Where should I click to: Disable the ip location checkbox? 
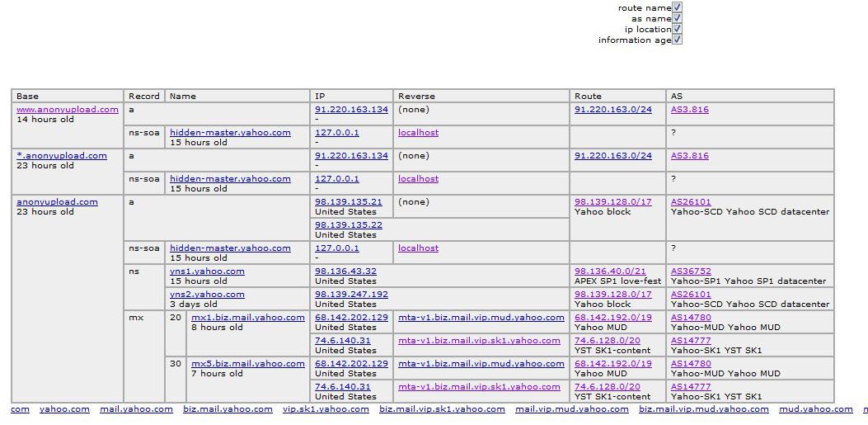click(x=677, y=28)
